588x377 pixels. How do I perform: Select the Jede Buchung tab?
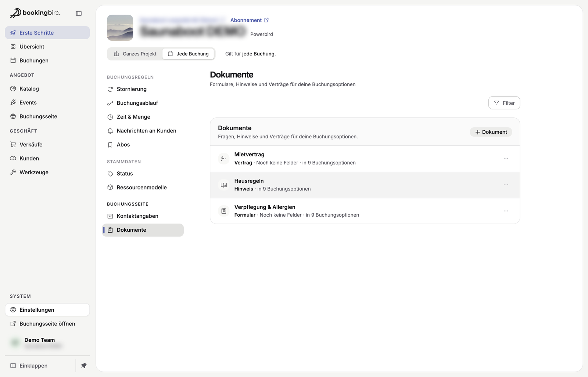[188, 54]
